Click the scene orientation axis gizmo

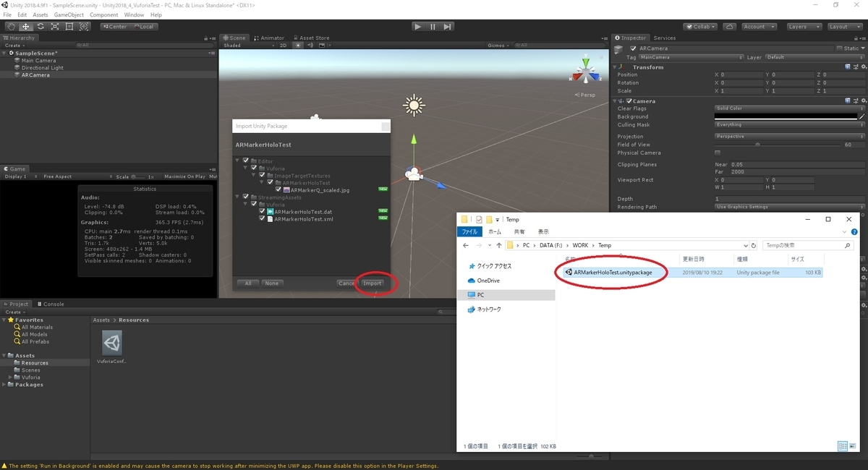pyautogui.click(x=585, y=72)
